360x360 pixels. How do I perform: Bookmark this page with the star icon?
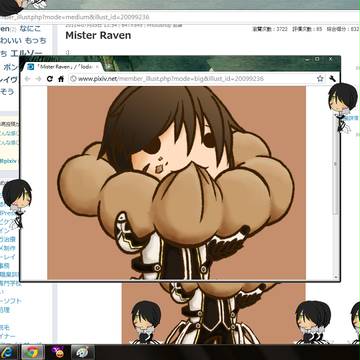click(320, 79)
